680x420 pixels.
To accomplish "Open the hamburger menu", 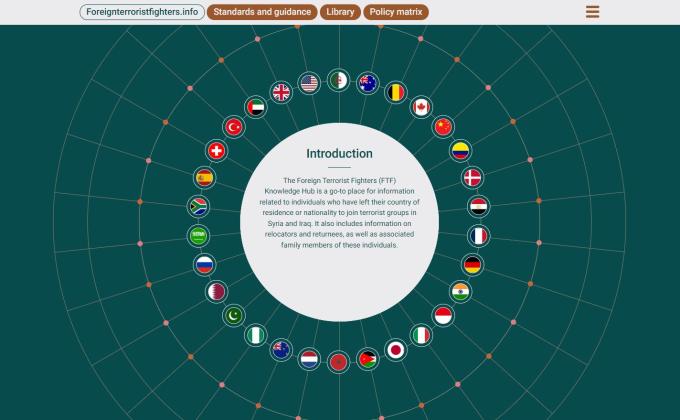I will (x=592, y=12).
